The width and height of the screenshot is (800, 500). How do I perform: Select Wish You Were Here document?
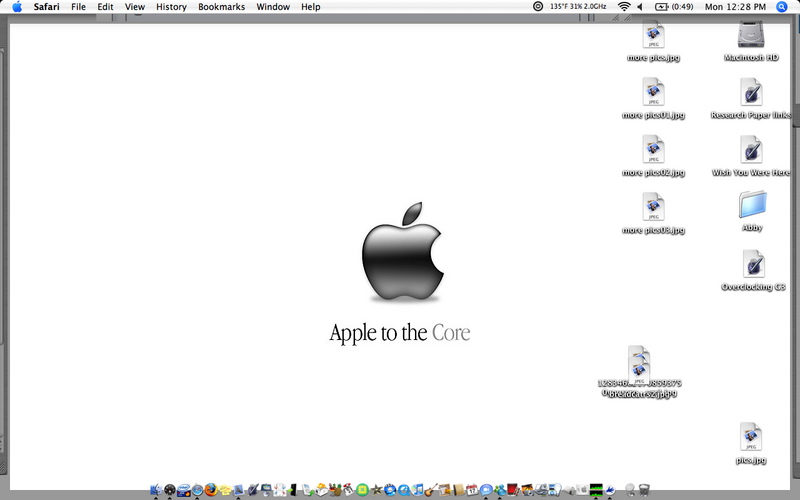752,150
